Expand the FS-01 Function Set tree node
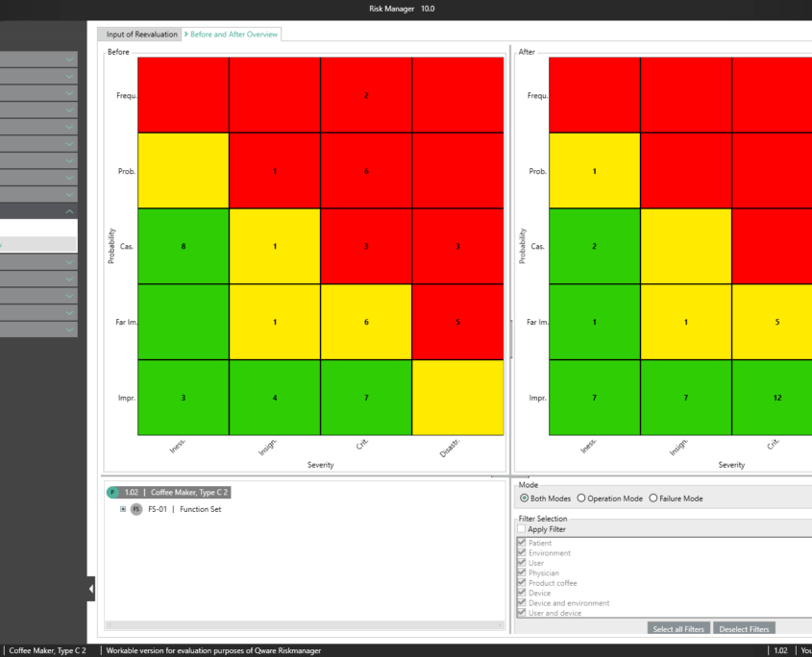Image resolution: width=812 pixels, height=657 pixels. tap(123, 509)
